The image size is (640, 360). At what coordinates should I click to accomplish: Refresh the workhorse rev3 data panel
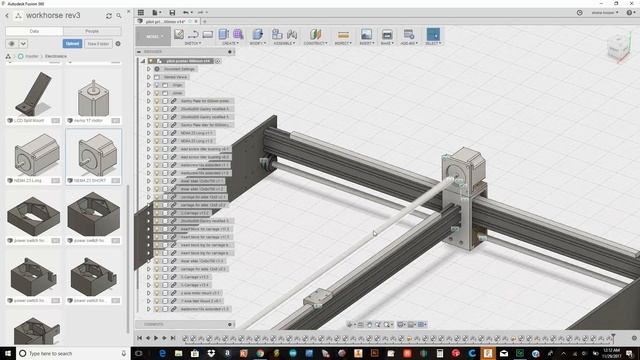109,16
